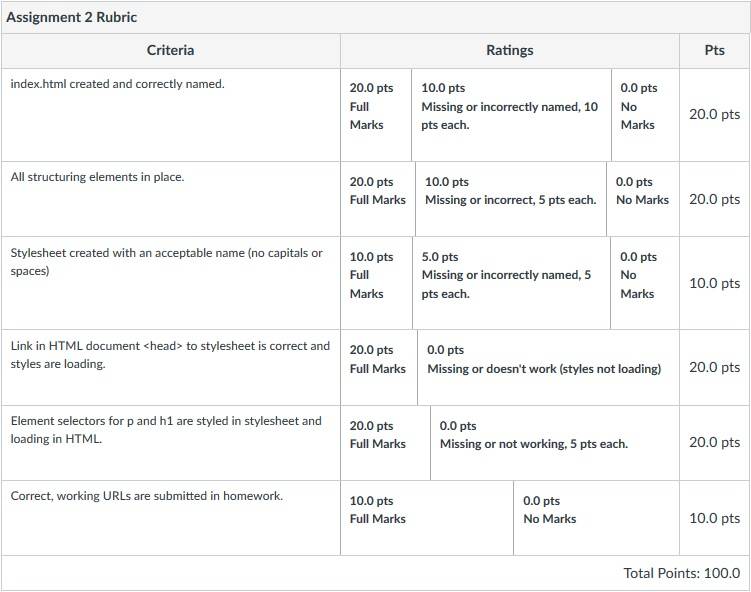The image size is (751, 592).
Task: Click the stylesheet acceptable name criterion description
Action: pos(166,262)
